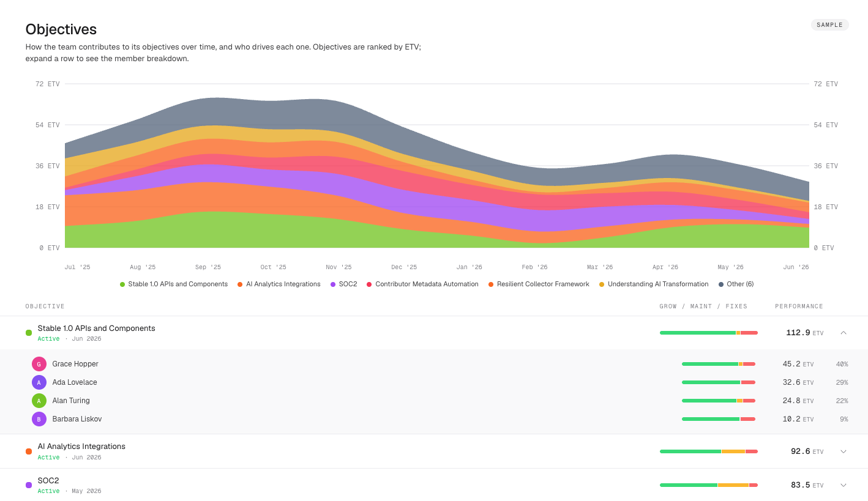The height and width of the screenshot is (501, 868).
Task: Toggle the Other (6) legend entry
Action: [x=736, y=284]
